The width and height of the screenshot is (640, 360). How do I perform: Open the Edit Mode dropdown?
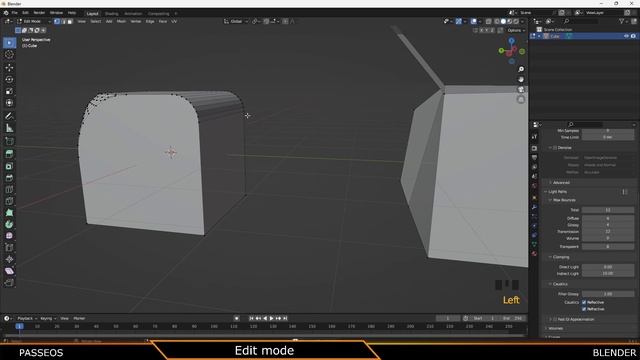tap(33, 21)
